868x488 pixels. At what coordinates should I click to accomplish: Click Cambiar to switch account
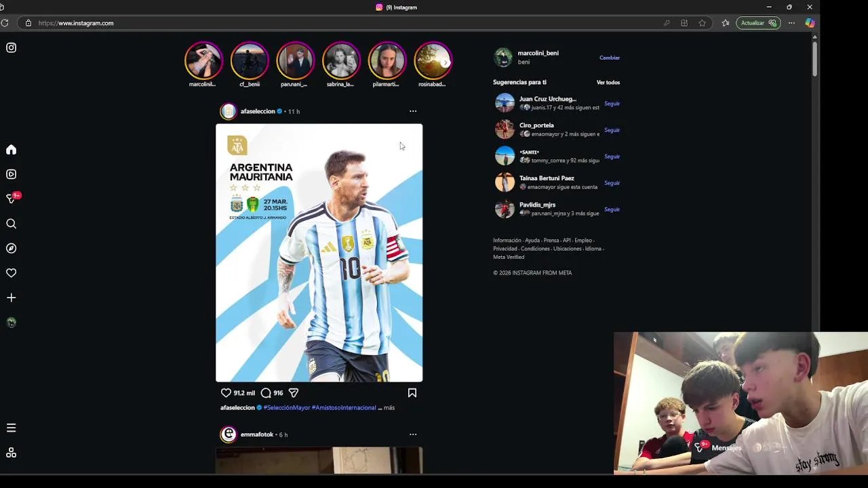point(610,58)
